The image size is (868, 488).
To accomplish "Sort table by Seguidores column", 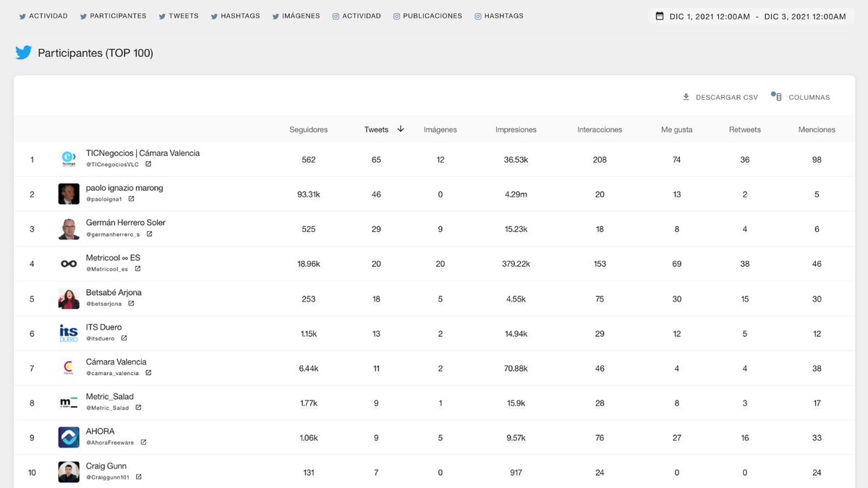I will click(x=309, y=129).
